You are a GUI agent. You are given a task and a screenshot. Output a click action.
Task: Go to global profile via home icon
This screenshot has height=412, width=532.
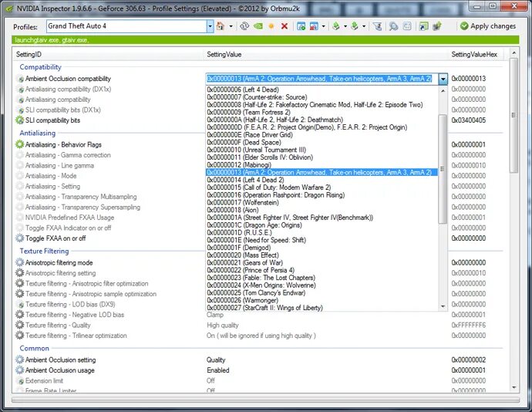click(x=221, y=26)
